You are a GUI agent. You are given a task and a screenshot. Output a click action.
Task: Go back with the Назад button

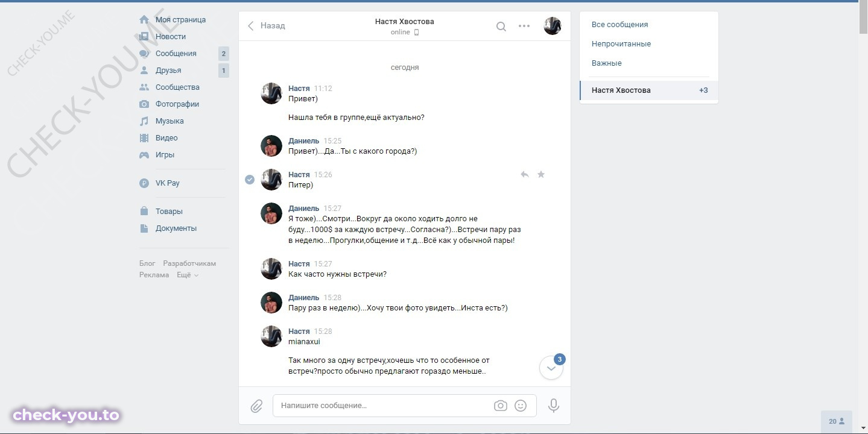click(x=267, y=26)
